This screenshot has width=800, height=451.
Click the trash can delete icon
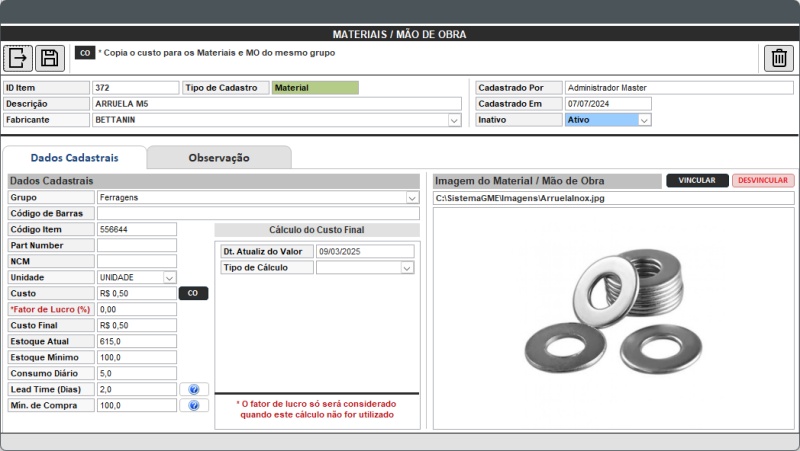(x=778, y=57)
